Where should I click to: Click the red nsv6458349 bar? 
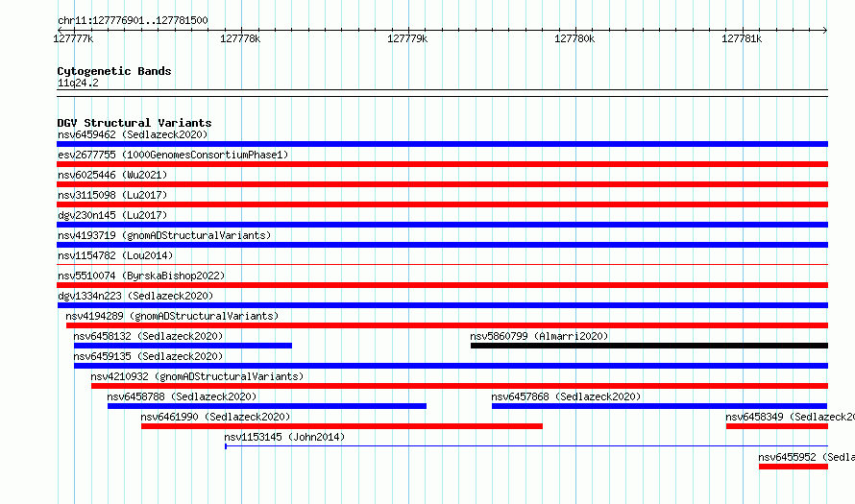pos(777,426)
